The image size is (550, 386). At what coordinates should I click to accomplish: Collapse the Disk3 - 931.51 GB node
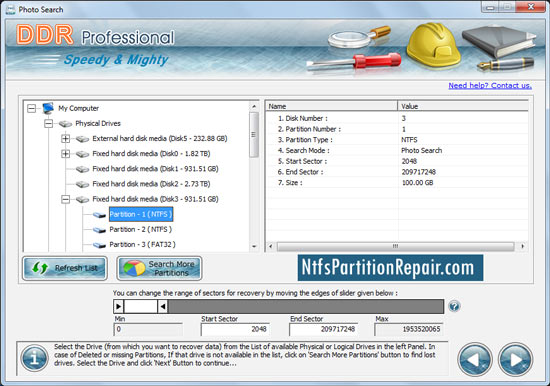pyautogui.click(x=66, y=199)
